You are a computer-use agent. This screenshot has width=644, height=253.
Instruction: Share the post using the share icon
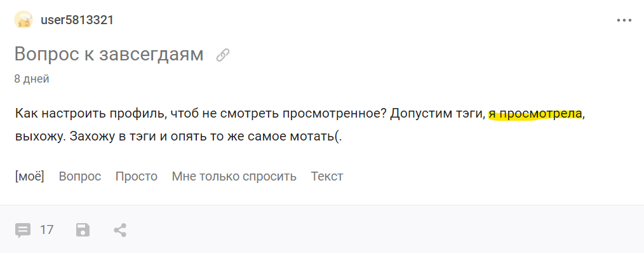[x=120, y=230]
